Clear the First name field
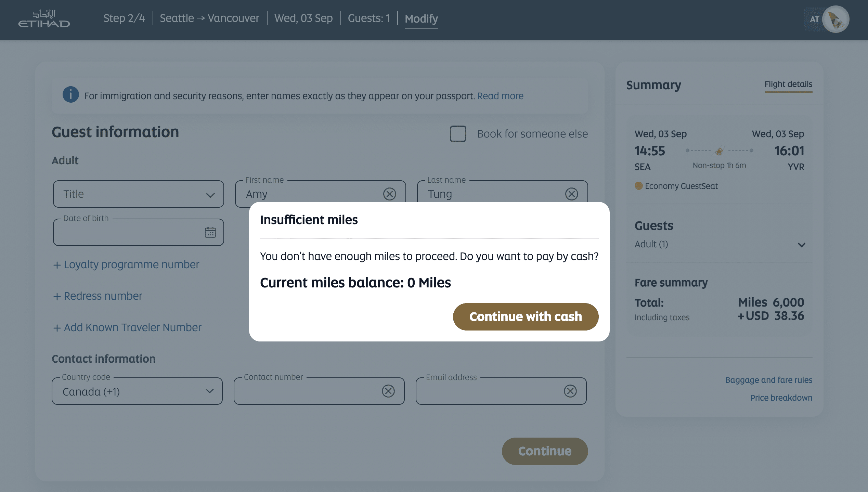 pos(389,194)
